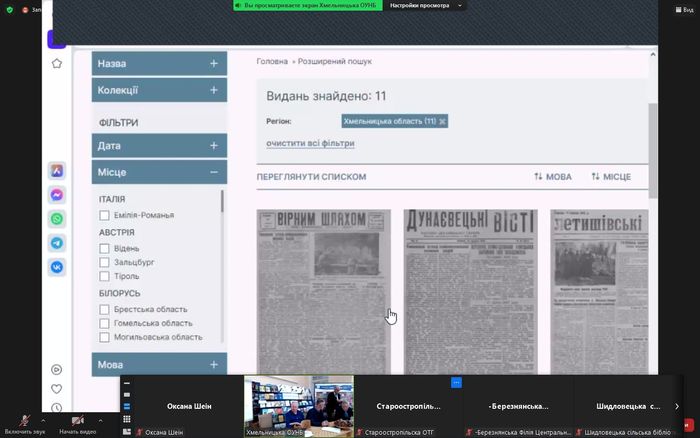Select the highlighted thumbnail strip layout

click(x=127, y=406)
